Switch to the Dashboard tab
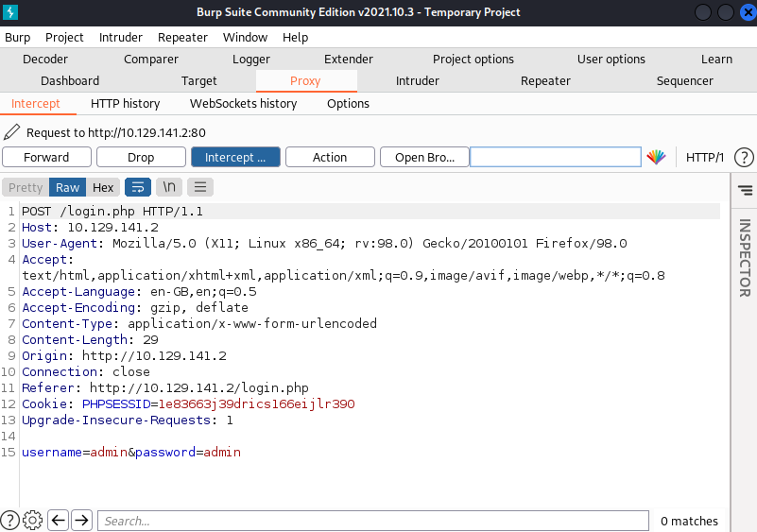 point(70,80)
